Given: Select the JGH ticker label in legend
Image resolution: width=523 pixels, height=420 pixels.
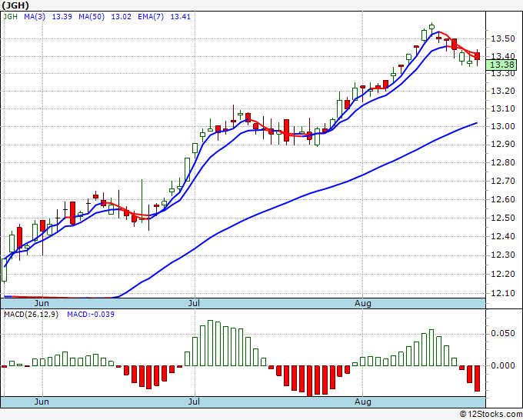Looking at the screenshot, I should (x=10, y=17).
